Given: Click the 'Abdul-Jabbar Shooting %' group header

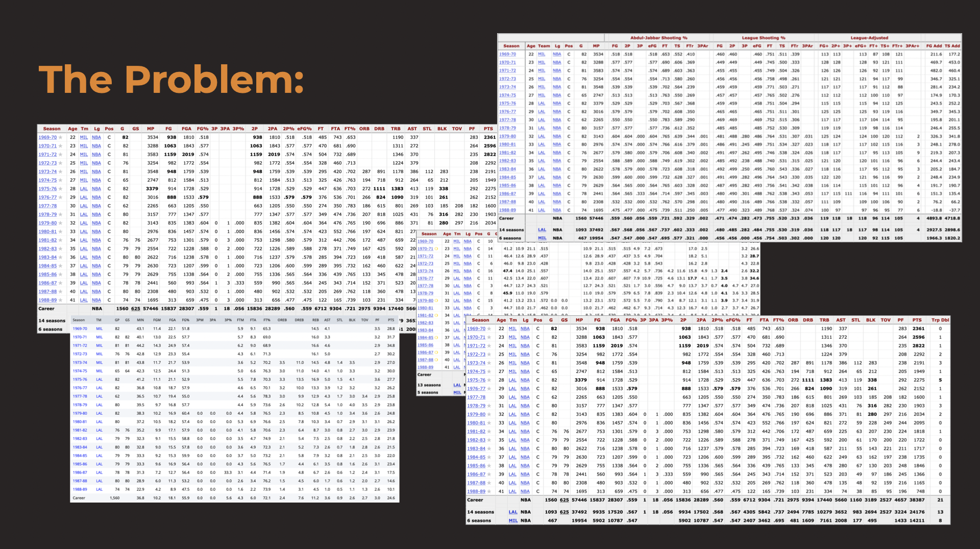Looking at the screenshot, I should click(659, 38).
